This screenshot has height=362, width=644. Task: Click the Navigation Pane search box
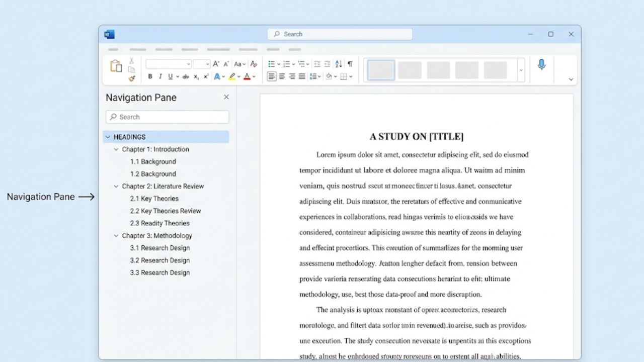(167, 117)
